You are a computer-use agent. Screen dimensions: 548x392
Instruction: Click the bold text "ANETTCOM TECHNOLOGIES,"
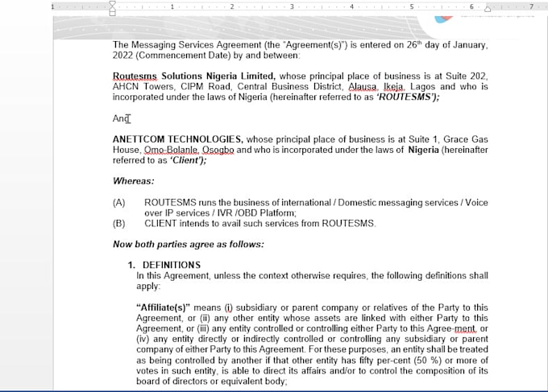point(178,139)
